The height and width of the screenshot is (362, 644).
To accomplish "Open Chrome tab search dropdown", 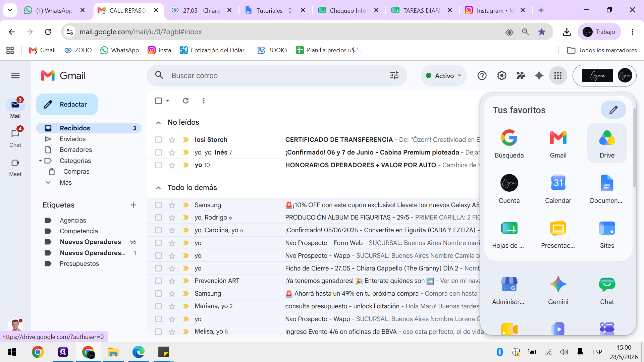I will point(10,10).
